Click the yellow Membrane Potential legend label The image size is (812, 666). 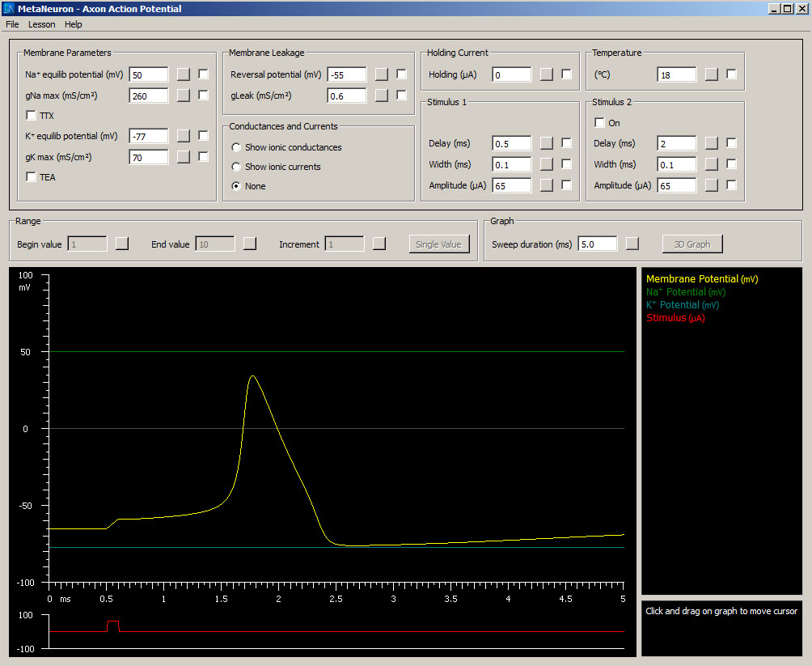click(x=702, y=279)
